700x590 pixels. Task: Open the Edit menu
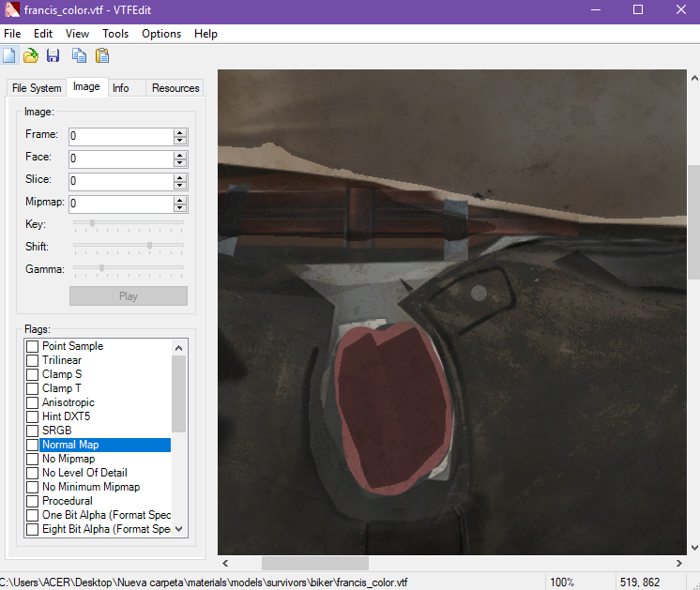43,34
